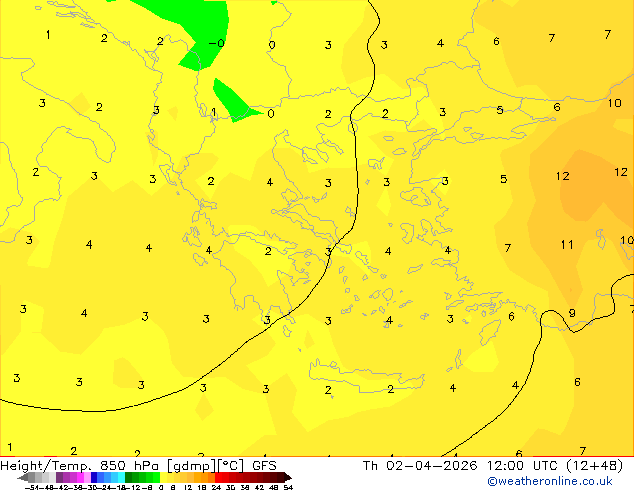
Task: Click the grey left arrow end of legend
Action: coord(23,477)
